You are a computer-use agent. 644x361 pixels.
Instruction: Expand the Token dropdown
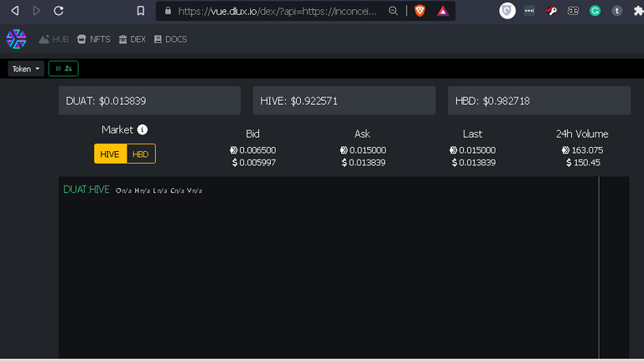26,69
